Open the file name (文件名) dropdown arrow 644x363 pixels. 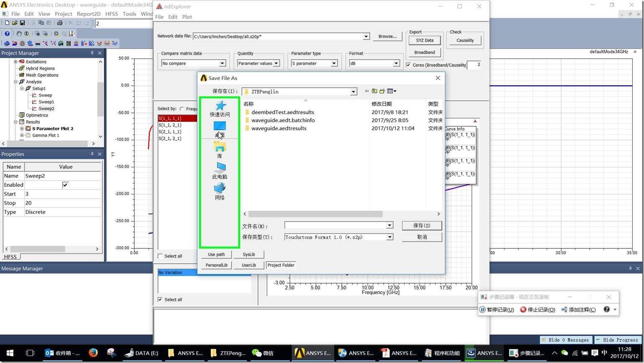(x=389, y=225)
